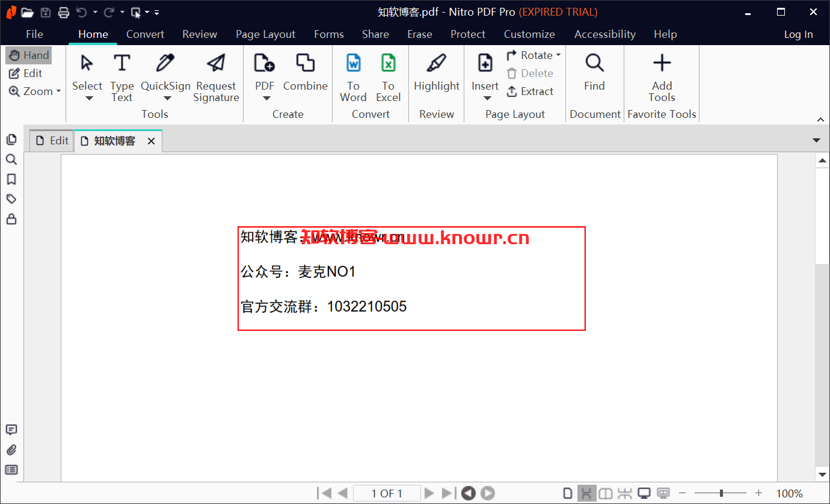Open the Bookmarks panel in sidebar

click(11, 179)
